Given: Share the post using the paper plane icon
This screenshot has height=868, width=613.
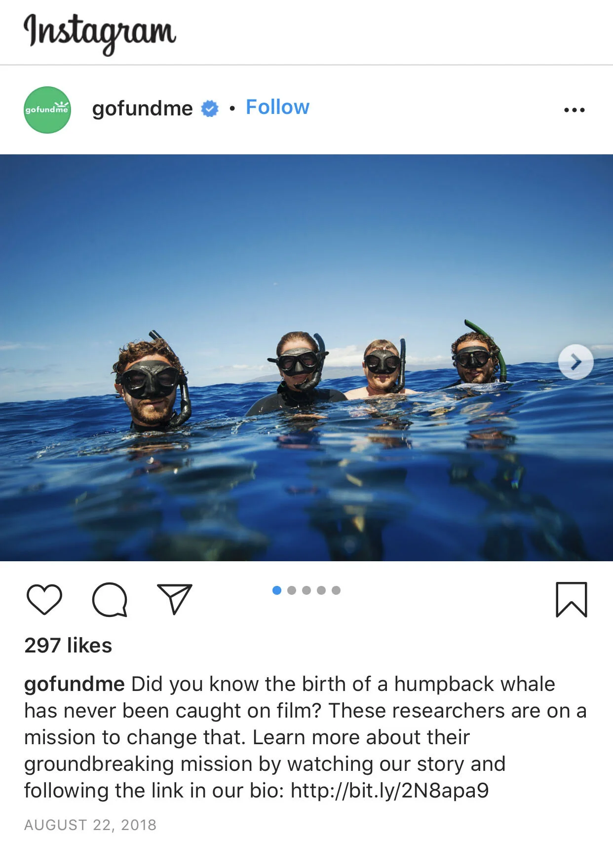Looking at the screenshot, I should 174,599.
